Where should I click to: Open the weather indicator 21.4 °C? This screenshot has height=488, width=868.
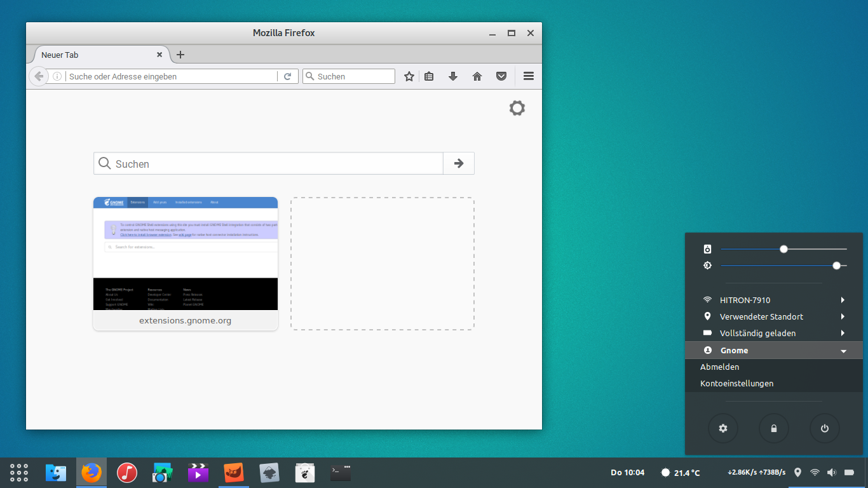(x=681, y=473)
